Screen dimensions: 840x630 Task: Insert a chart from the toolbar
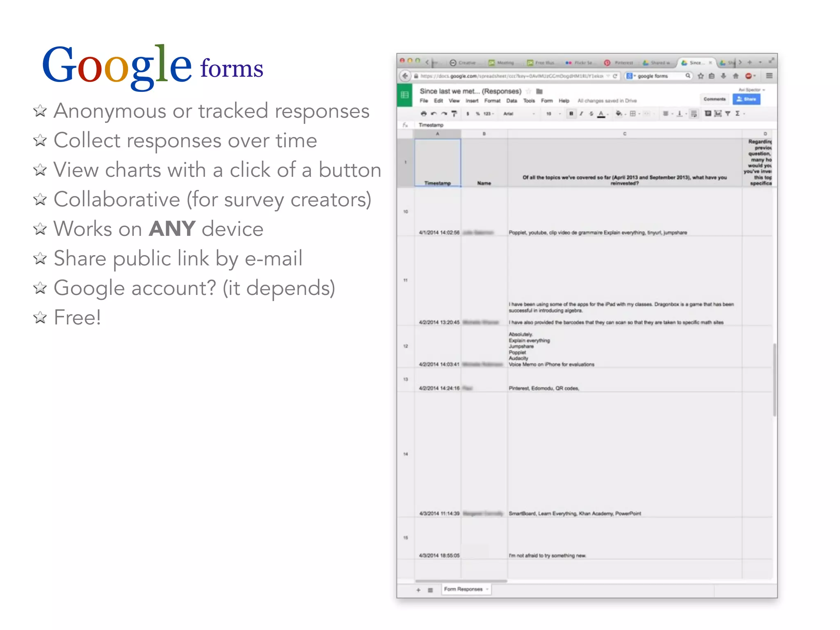[x=718, y=114]
